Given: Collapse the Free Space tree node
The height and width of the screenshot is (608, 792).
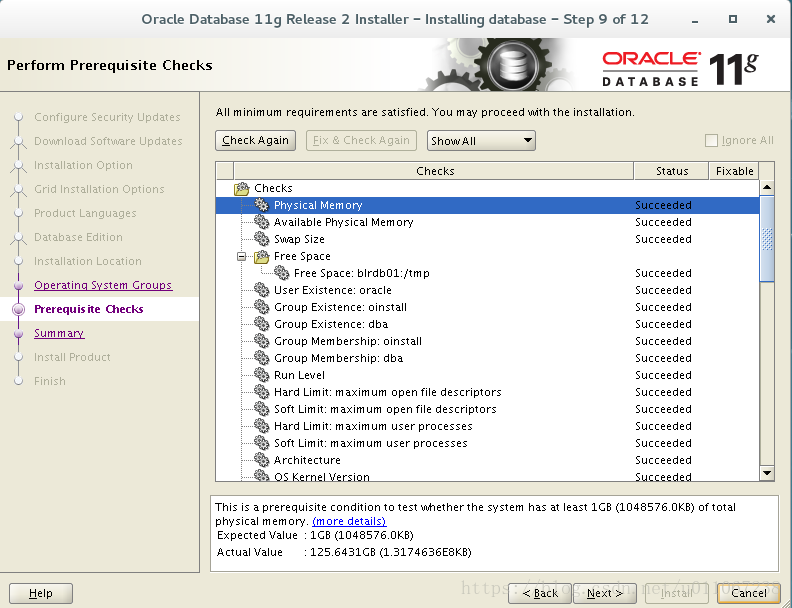Looking at the screenshot, I should [x=241, y=257].
